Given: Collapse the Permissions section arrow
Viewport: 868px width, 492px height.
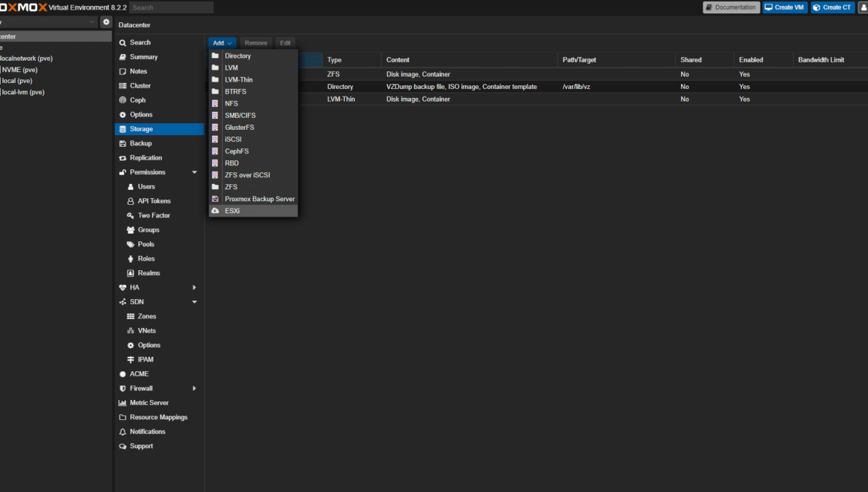Looking at the screenshot, I should click(194, 172).
